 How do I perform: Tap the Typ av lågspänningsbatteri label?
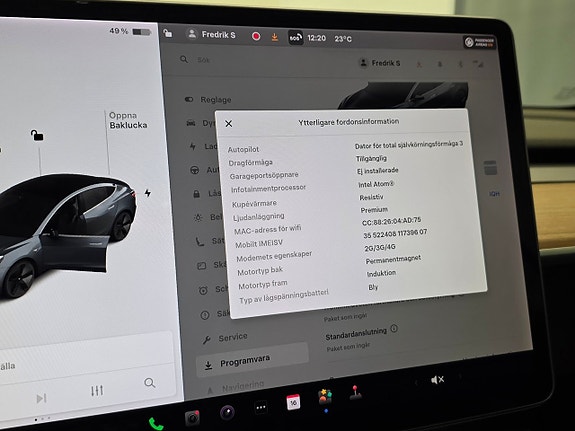pos(284,297)
